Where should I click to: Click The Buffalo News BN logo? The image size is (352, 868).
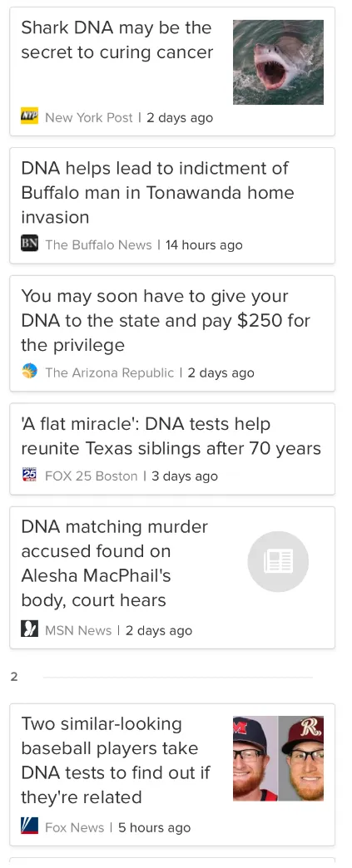click(x=29, y=243)
